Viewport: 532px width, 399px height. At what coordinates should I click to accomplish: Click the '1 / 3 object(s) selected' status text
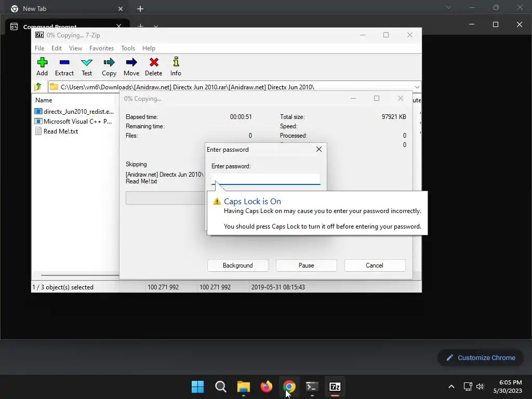[63, 287]
